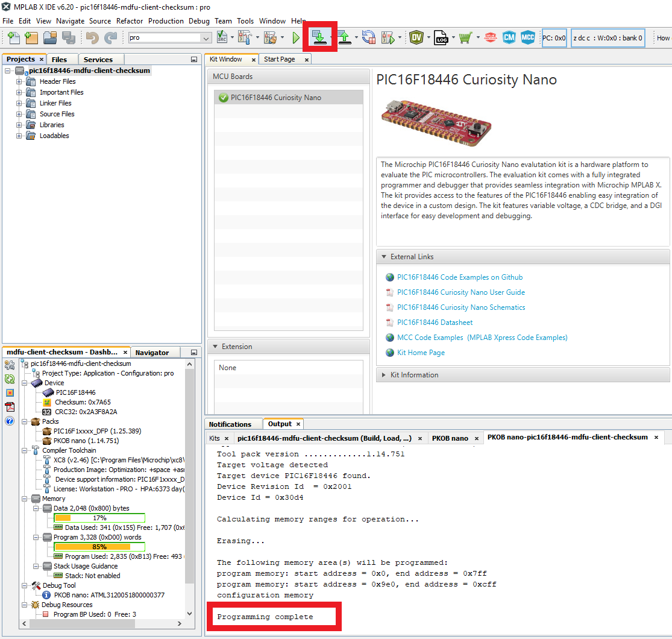Click Make and Program Device icon

319,38
